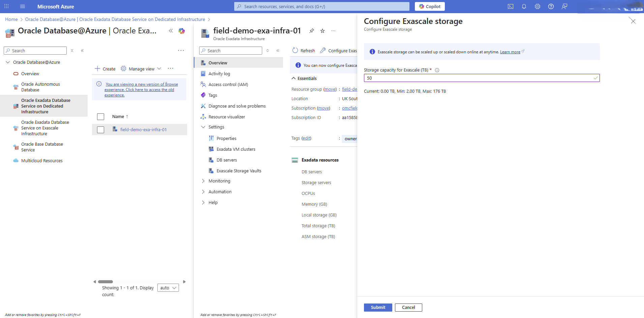The image size is (644, 318).
Task: Open the Learn more link about Exascale
Action: click(x=510, y=52)
